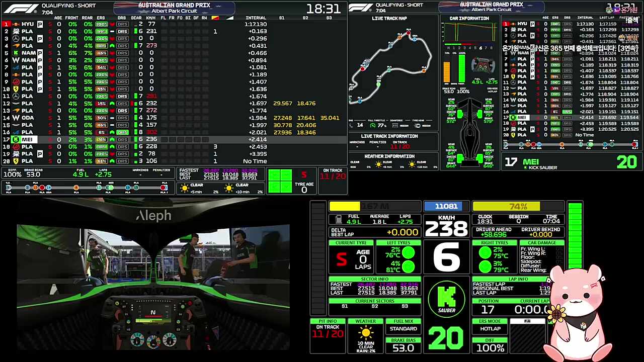Click the pit 'P' marker beside leader HYU

click(x=40, y=24)
